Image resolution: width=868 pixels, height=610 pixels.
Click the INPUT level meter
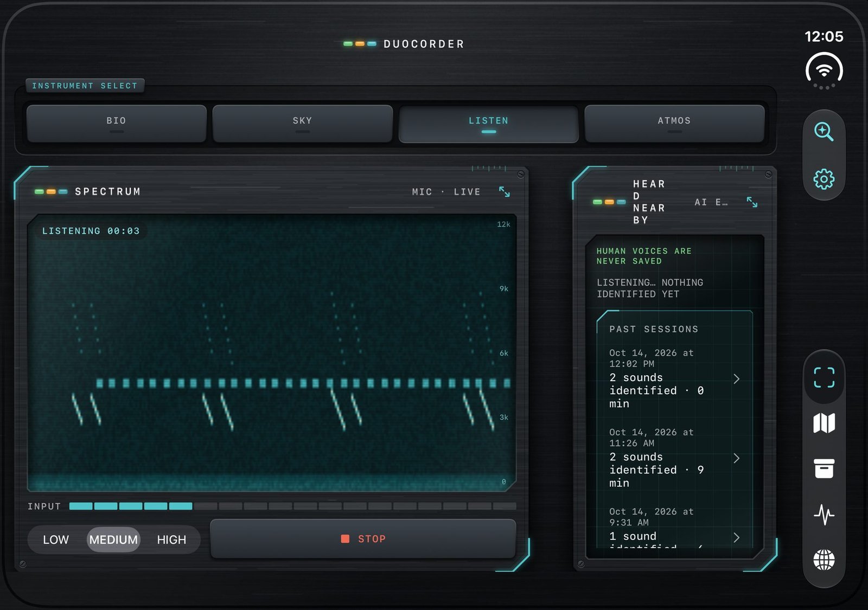(292, 506)
